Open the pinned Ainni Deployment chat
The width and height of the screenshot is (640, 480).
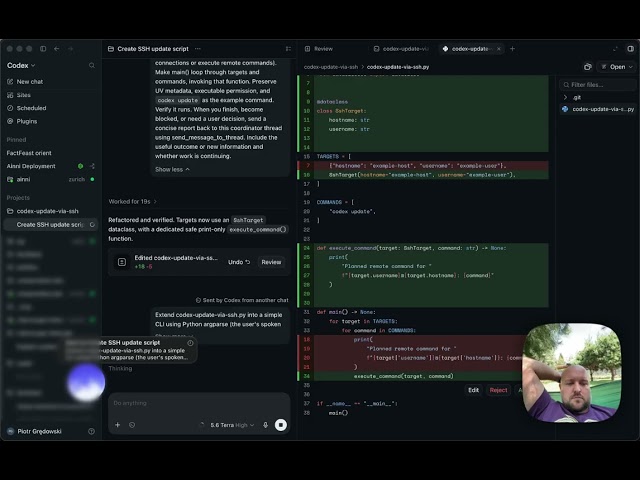click(31, 166)
